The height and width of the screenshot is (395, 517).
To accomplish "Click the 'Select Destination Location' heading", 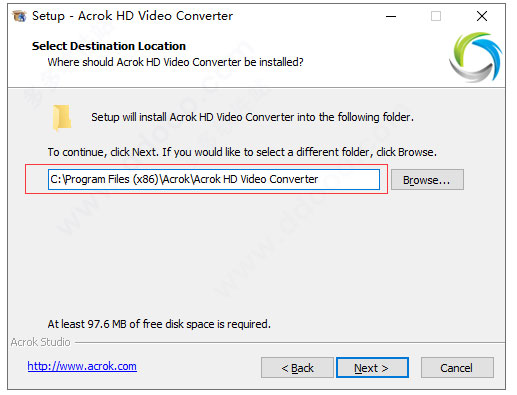I will pos(109,46).
